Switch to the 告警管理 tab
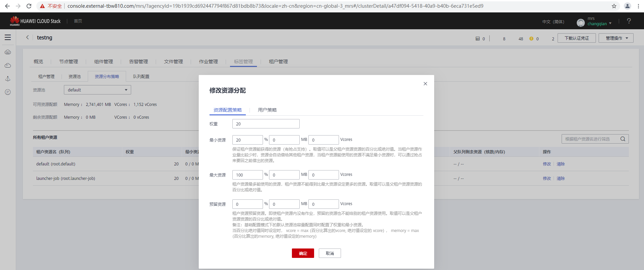The width and height of the screenshot is (644, 270). tap(139, 62)
